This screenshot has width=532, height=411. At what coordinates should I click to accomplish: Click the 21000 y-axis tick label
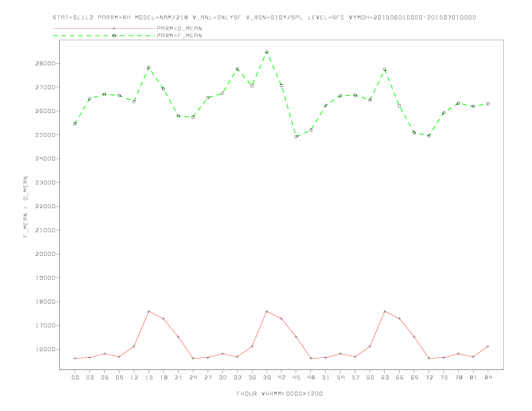click(x=46, y=230)
